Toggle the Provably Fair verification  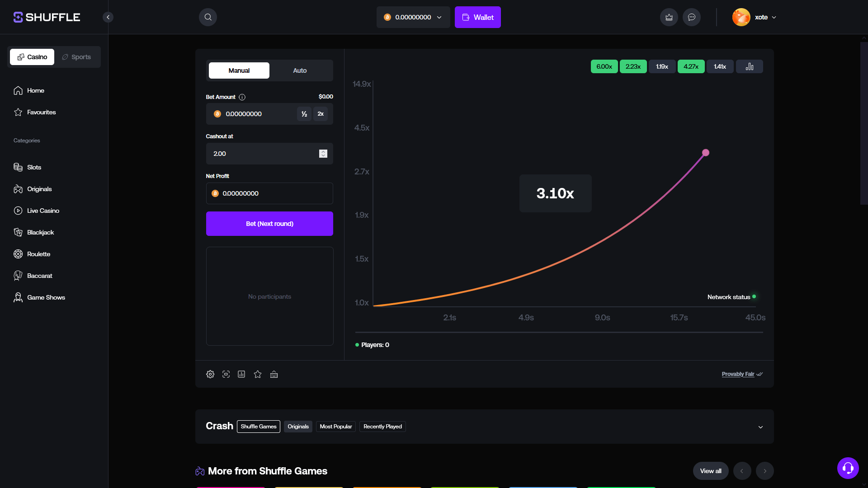coord(742,374)
